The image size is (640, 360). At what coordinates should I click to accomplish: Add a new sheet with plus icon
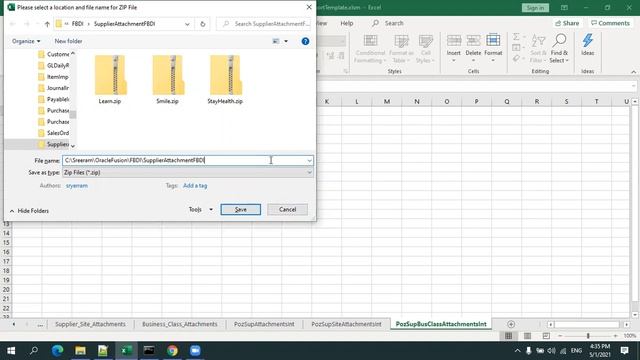(511, 324)
